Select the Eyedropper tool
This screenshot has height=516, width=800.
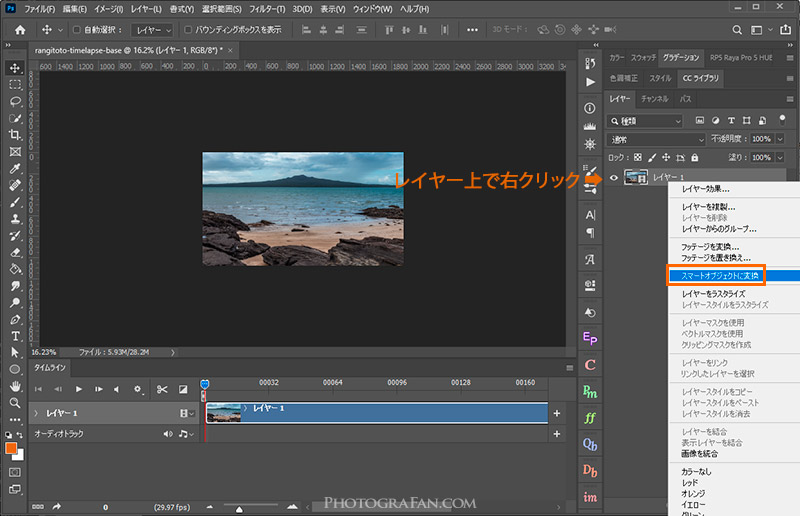[x=15, y=168]
